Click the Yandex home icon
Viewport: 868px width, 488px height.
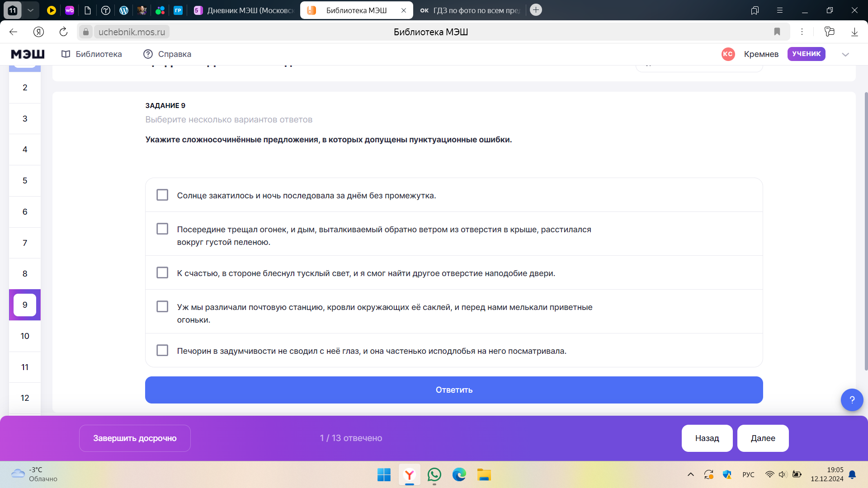pyautogui.click(x=38, y=32)
